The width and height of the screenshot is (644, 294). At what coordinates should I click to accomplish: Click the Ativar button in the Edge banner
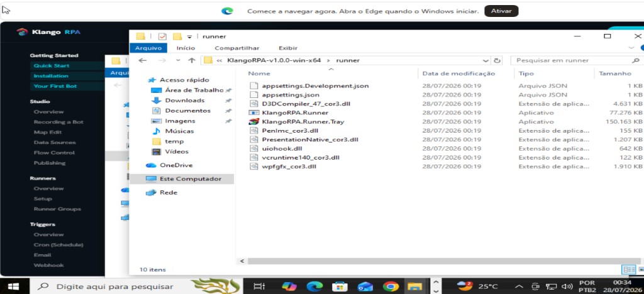coord(501,11)
